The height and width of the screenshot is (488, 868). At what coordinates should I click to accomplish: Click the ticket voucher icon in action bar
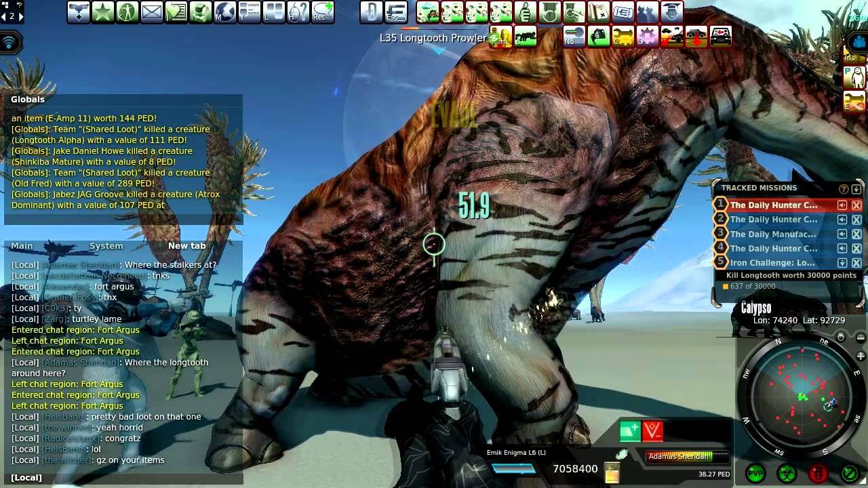pos(623,12)
